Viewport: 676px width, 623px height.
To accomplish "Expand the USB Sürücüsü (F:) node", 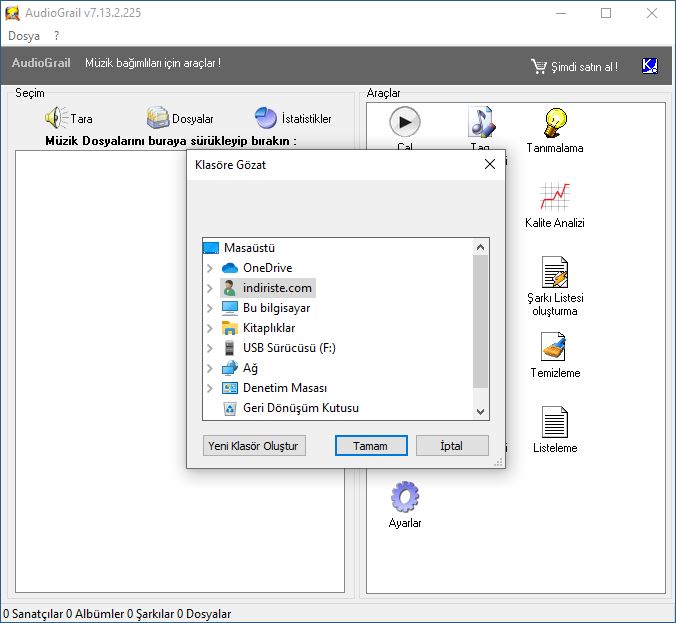I will (210, 348).
